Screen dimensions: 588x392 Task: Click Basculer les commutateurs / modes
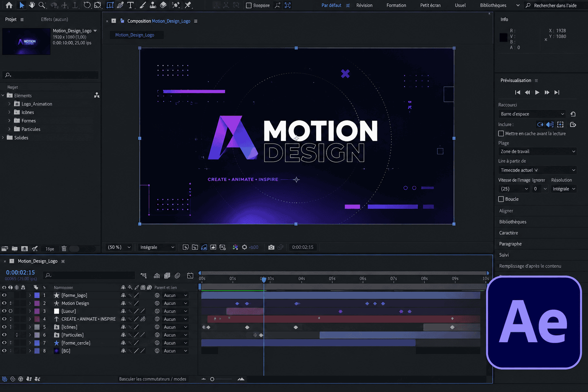(153, 379)
